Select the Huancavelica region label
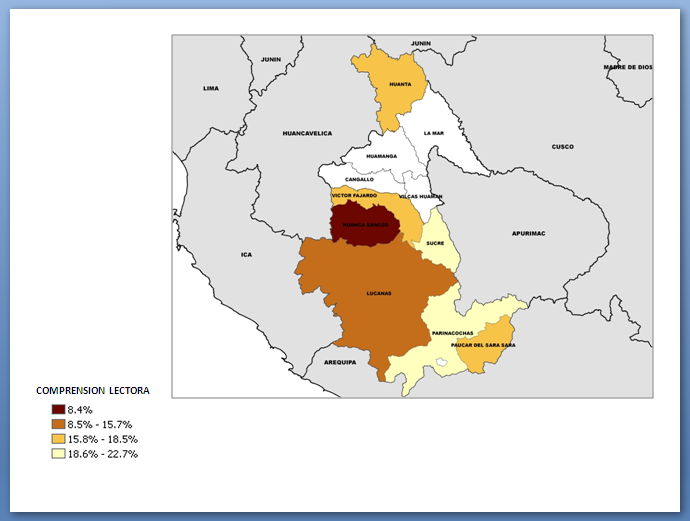The image size is (690, 521). (x=307, y=132)
